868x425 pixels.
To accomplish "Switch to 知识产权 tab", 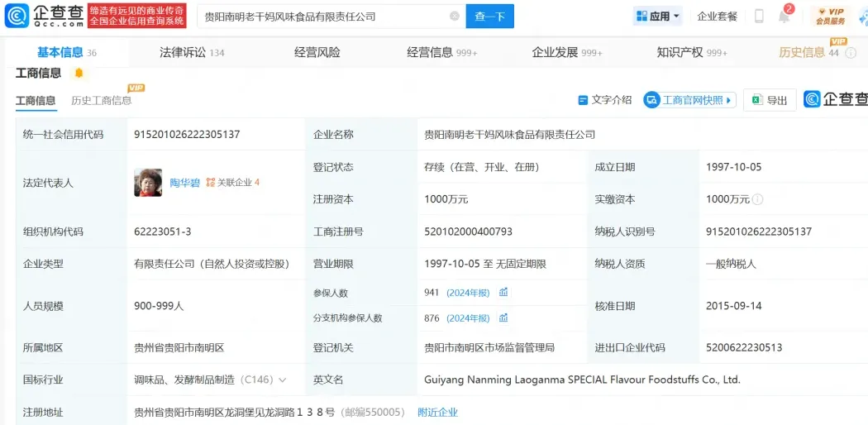I will (x=692, y=53).
